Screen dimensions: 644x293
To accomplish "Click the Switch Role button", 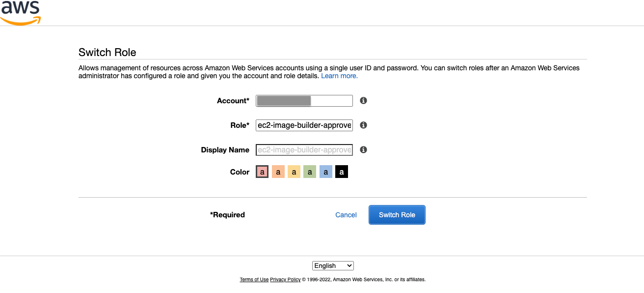I will [397, 215].
